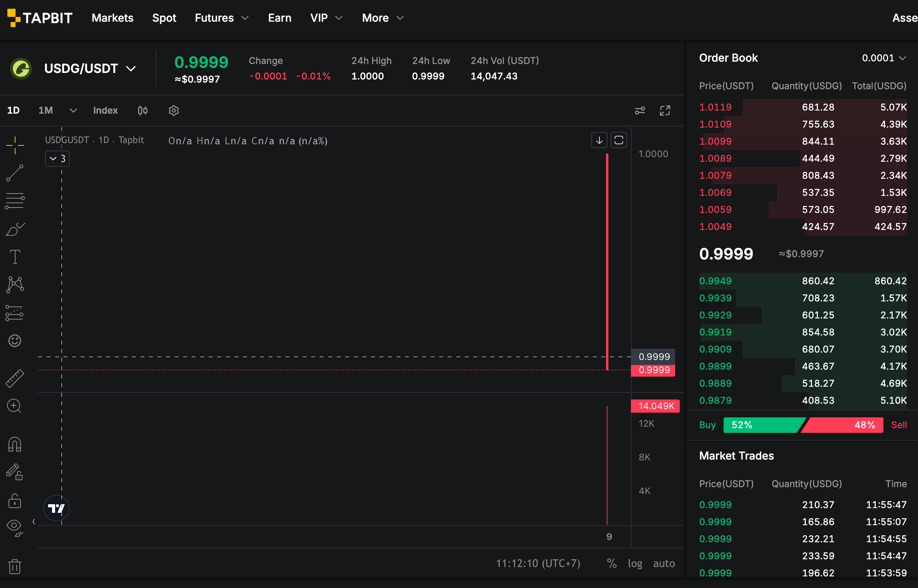Select the brush drawing tool
Viewport: 918px width, 588px height.
coord(15,229)
